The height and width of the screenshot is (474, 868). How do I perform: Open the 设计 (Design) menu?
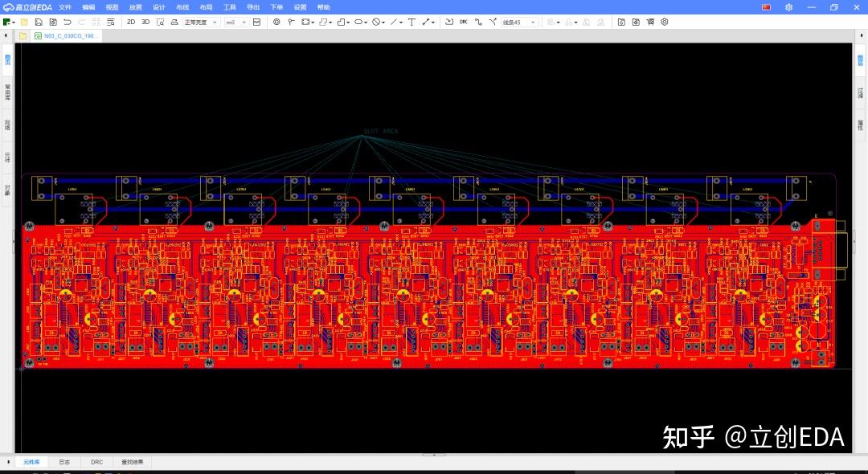[159, 7]
